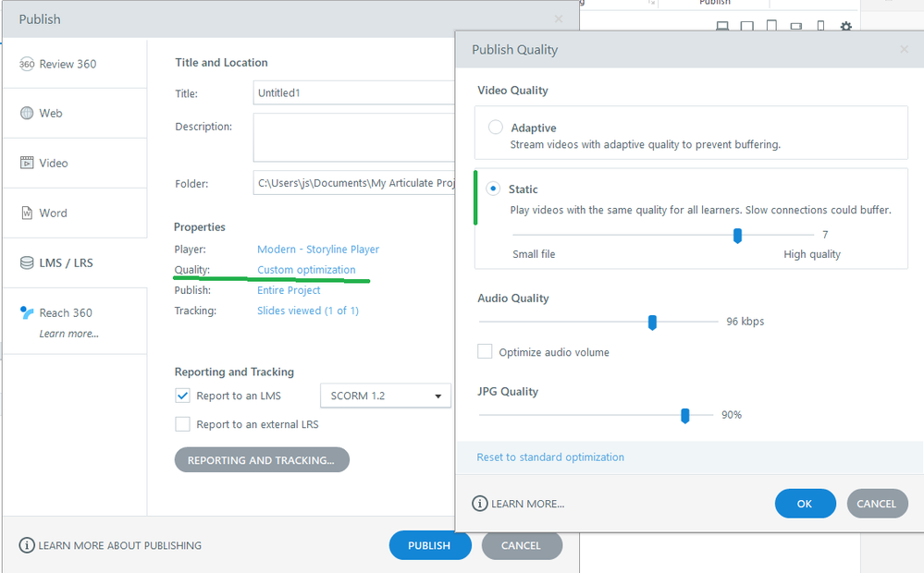
Task: Open the player settings gear icon
Action: point(846,27)
